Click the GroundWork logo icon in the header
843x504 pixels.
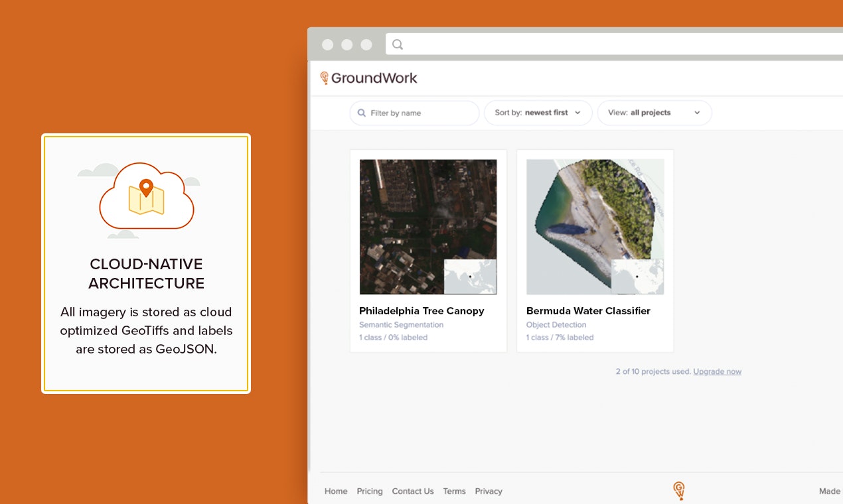pyautogui.click(x=325, y=78)
